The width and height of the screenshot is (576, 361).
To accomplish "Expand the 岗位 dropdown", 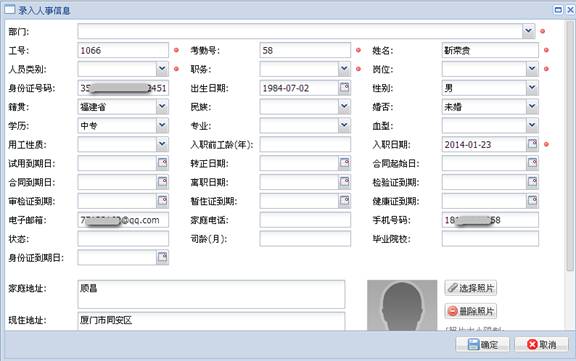I will click(x=532, y=69).
